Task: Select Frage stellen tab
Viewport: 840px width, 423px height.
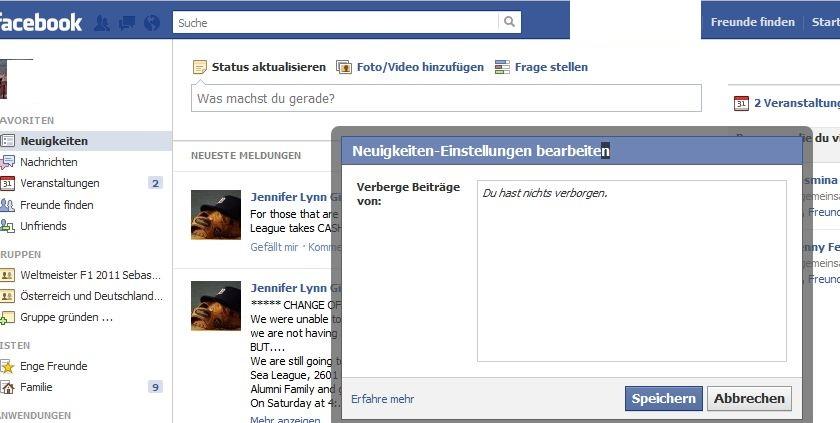Action: [551, 67]
